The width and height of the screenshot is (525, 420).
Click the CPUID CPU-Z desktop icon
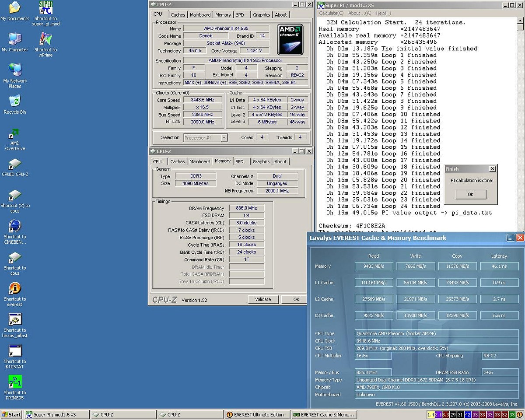tap(15, 167)
